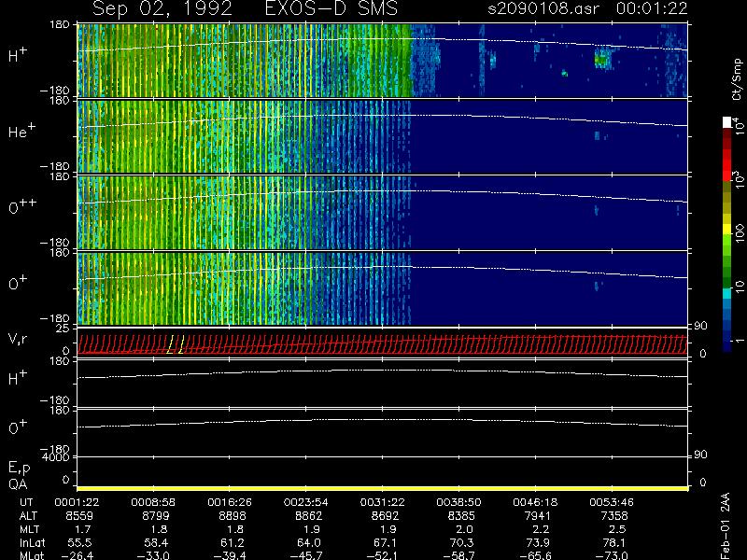
Task: Pick the yellow segment near colorbar label 100
Action: (727, 230)
